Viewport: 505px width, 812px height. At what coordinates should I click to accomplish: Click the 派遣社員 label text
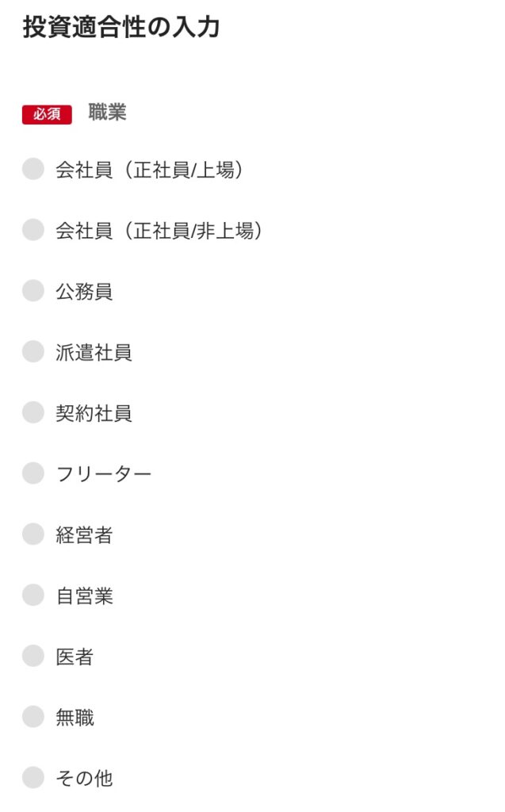(x=94, y=352)
